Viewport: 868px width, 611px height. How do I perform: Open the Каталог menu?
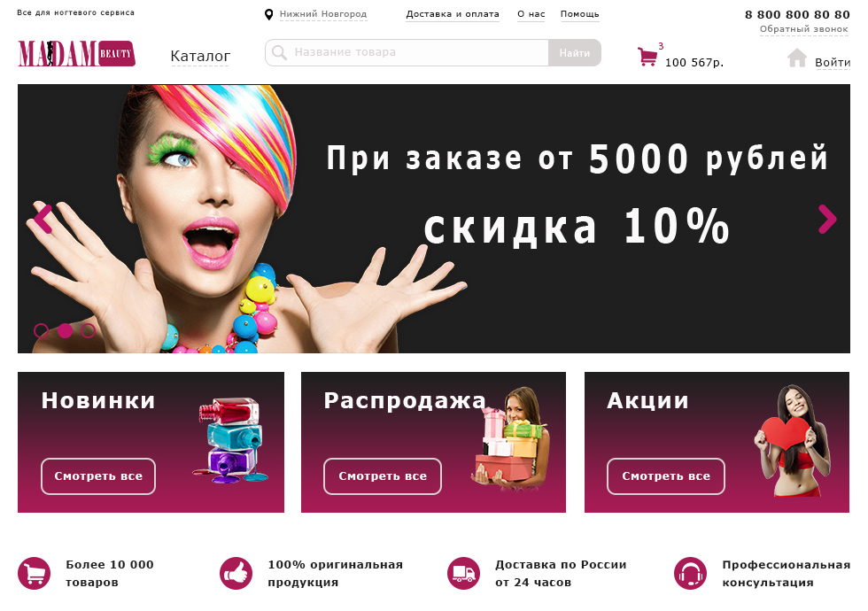[x=200, y=57]
